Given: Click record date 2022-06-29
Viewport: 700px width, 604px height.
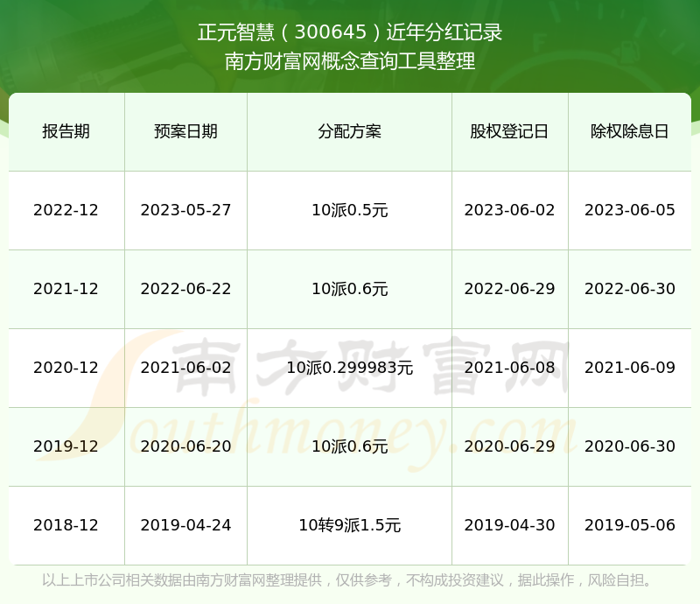Looking at the screenshot, I should pos(509,289).
